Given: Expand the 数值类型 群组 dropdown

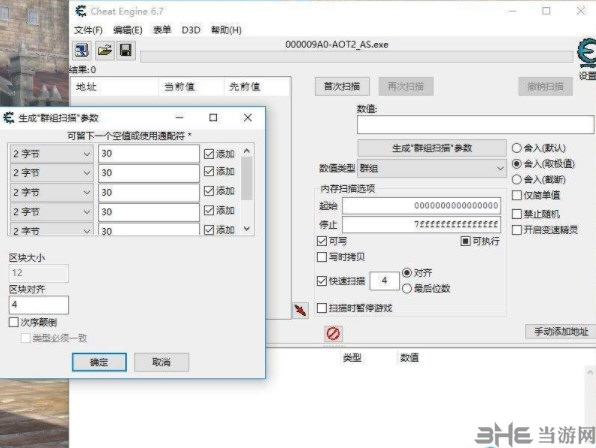Looking at the screenshot, I should pyautogui.click(x=431, y=168).
